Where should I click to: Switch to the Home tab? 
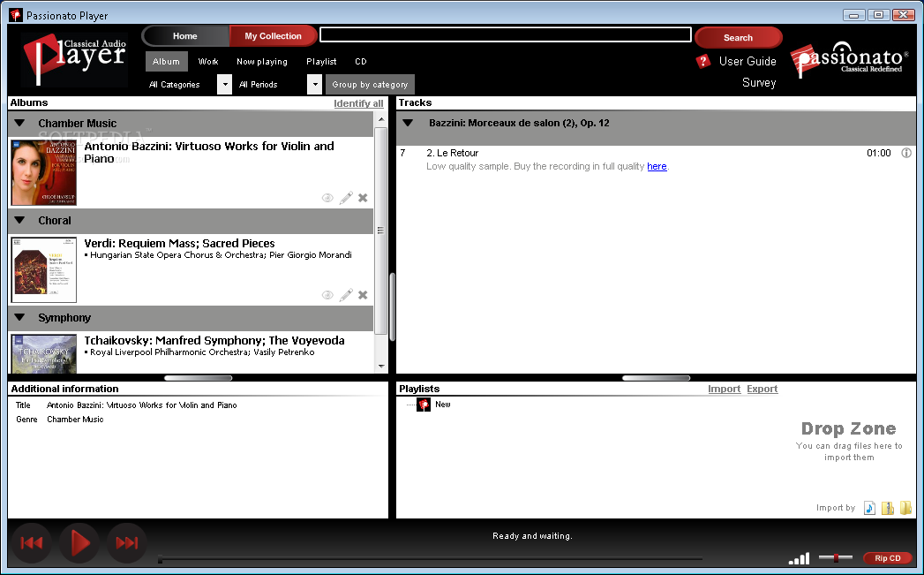[185, 36]
